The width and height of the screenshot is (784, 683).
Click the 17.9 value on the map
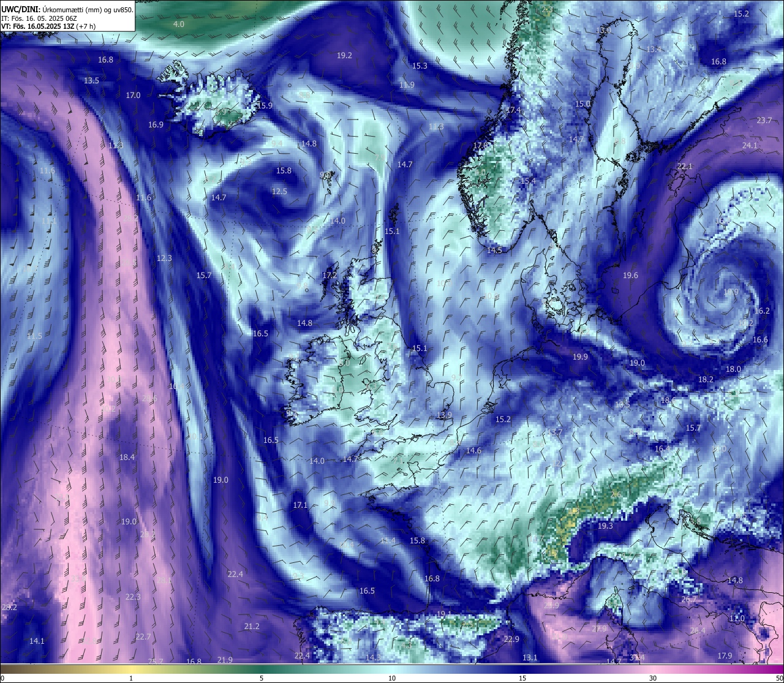[x=725, y=655]
